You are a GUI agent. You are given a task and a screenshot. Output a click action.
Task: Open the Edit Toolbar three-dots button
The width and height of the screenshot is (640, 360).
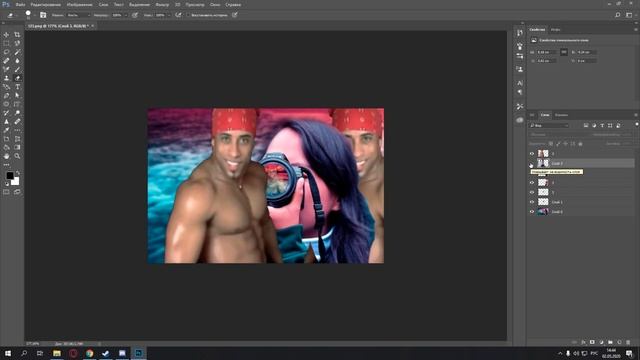6,165
